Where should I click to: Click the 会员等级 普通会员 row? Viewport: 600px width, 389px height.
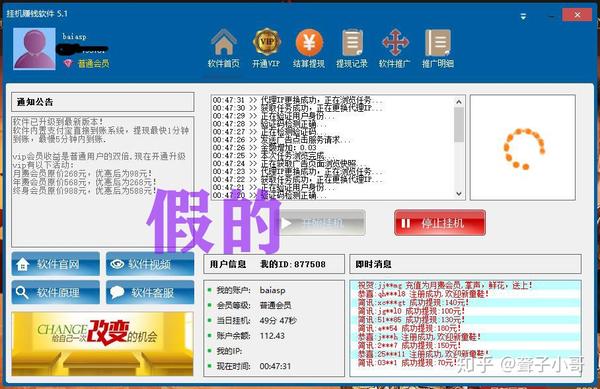tap(253, 305)
